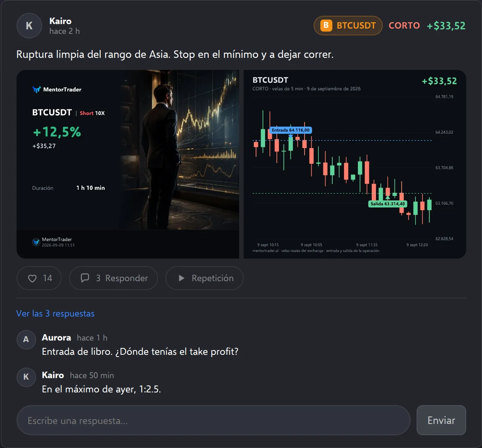Click the Responder button

click(114, 278)
